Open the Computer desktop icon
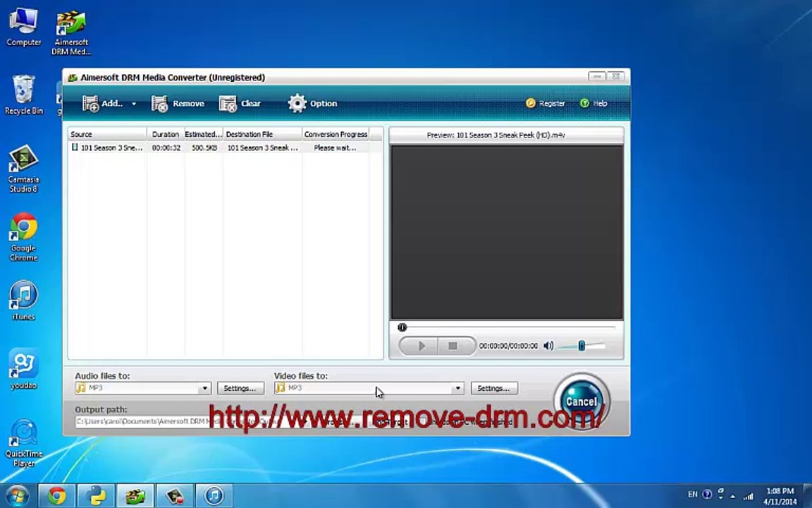The height and width of the screenshot is (508, 812). [x=23, y=27]
